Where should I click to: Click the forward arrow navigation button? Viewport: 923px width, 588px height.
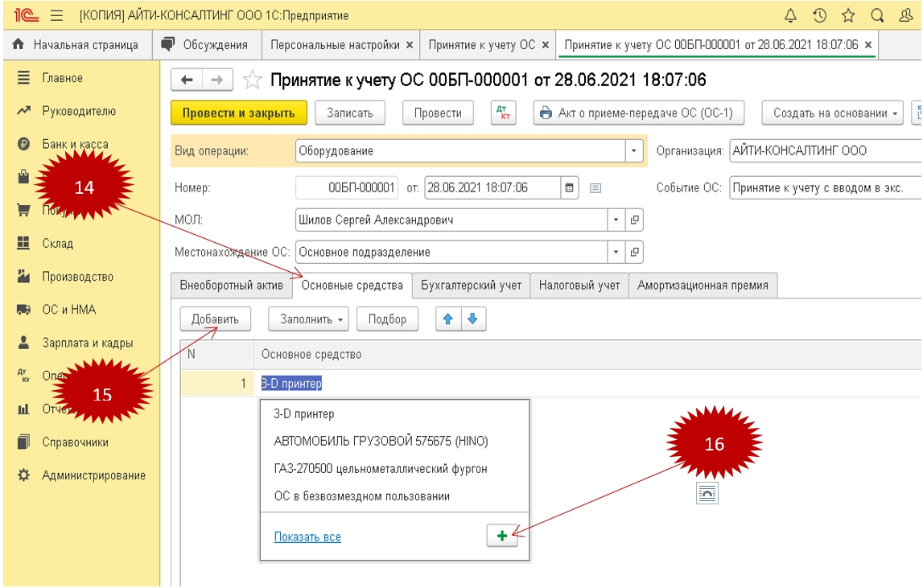pyautogui.click(x=217, y=80)
